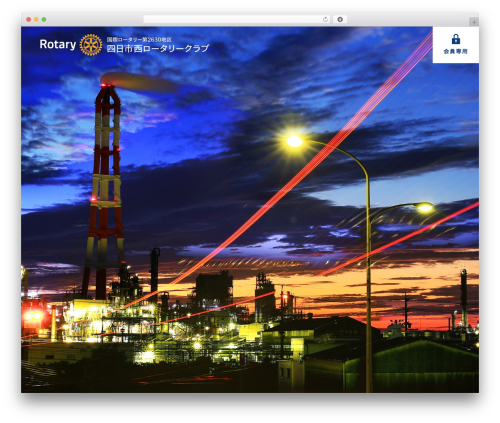This screenshot has height=423, width=500.
Task: Click the 四日市西ロータリークラブ site title
Action: click(158, 49)
